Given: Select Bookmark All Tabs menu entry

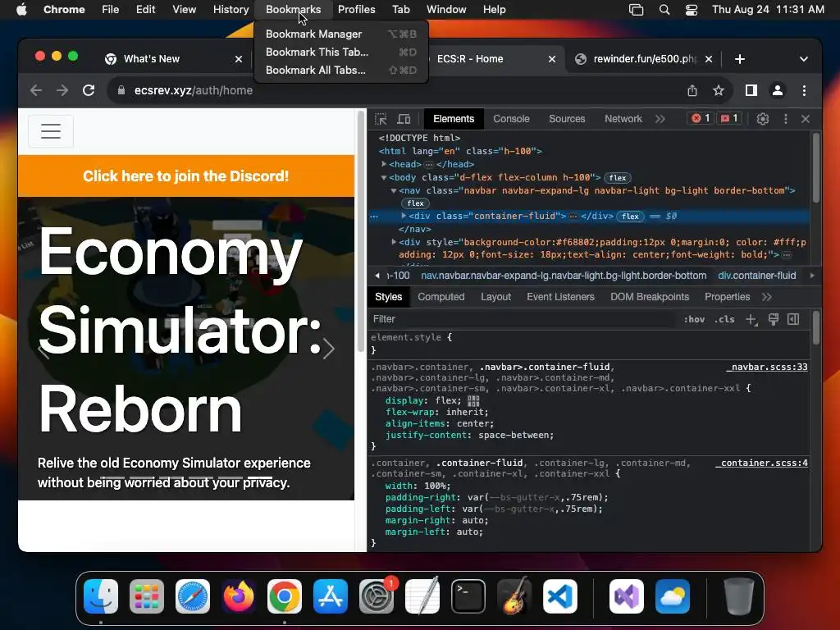Looking at the screenshot, I should coord(341,71).
